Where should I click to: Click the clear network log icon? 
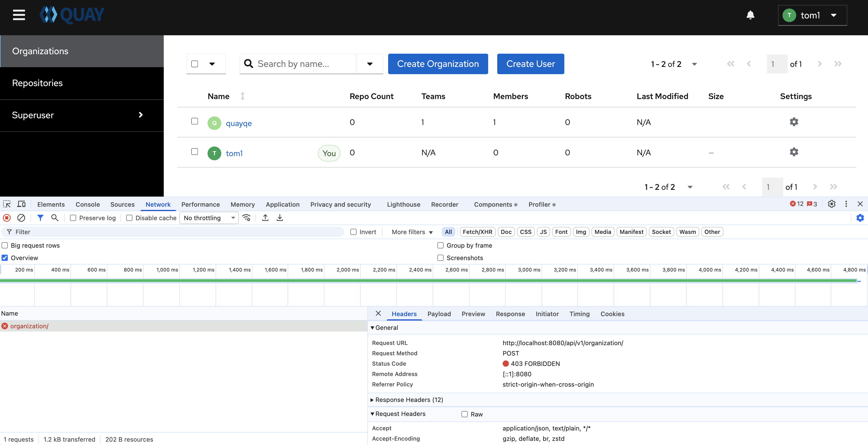pos(21,218)
